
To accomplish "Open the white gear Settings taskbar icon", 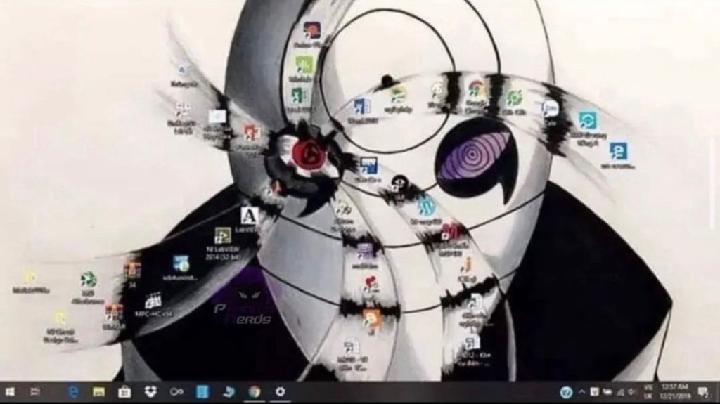I will [280, 392].
